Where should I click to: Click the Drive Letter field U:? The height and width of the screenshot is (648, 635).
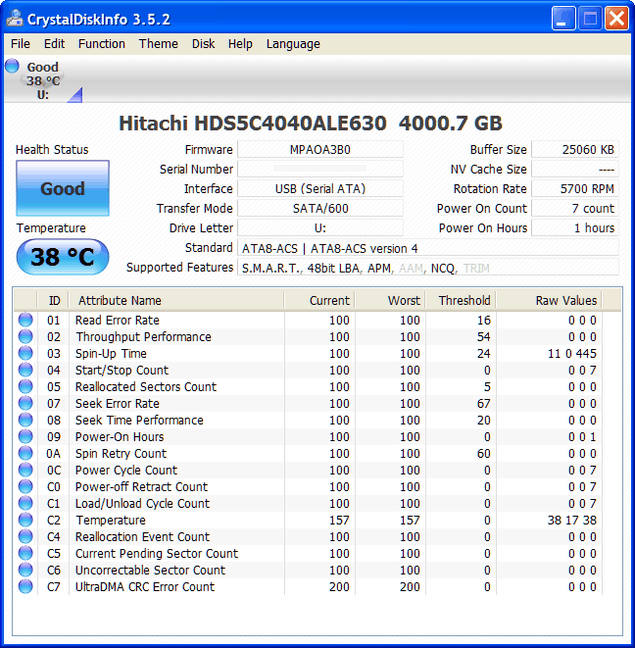320,228
